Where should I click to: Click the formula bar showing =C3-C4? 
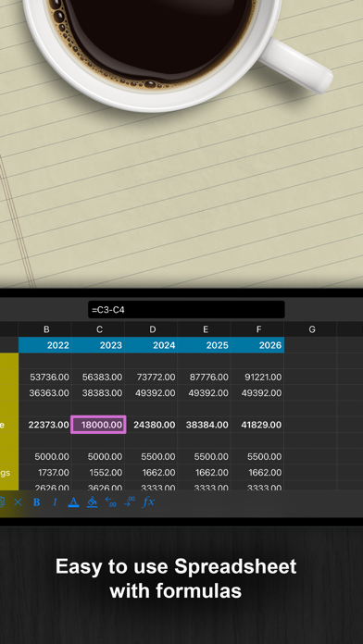186,310
